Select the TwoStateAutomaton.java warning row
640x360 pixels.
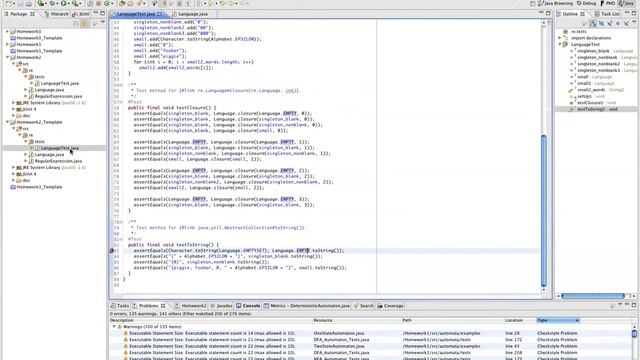[x=370, y=347]
